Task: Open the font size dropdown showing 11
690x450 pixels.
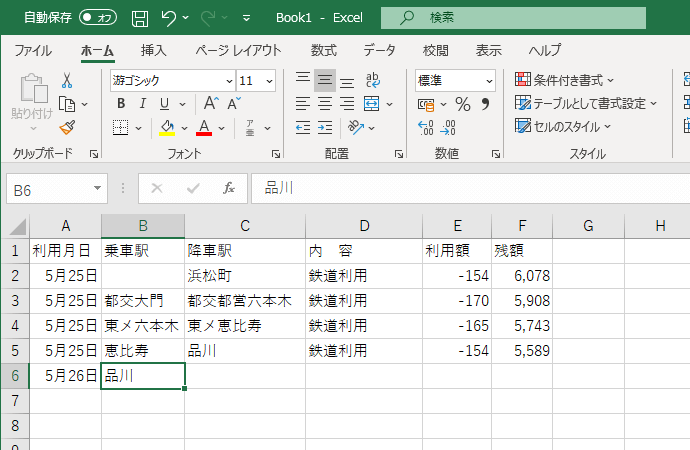Action: (x=269, y=81)
